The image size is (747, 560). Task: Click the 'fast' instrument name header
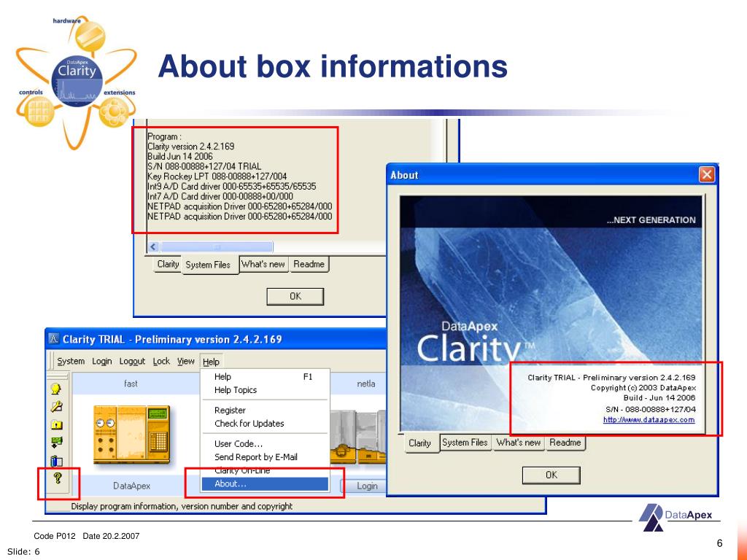click(131, 384)
